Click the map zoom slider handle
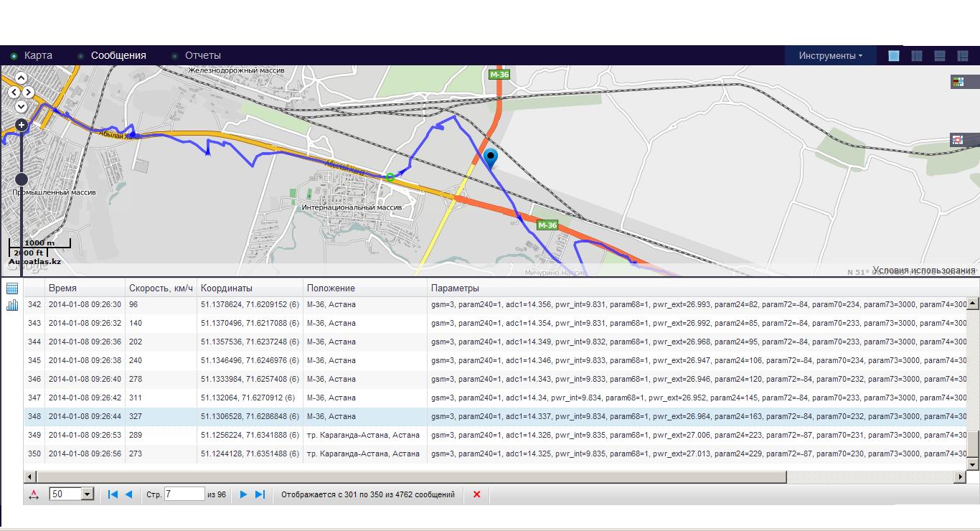Viewport: 980px width, 531px height. click(x=22, y=179)
